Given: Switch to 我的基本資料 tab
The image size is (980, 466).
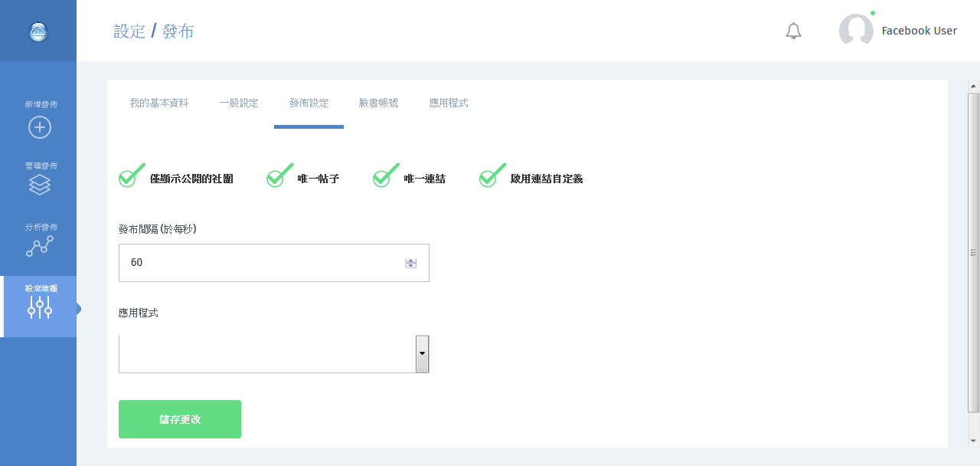Looking at the screenshot, I should pos(159,103).
